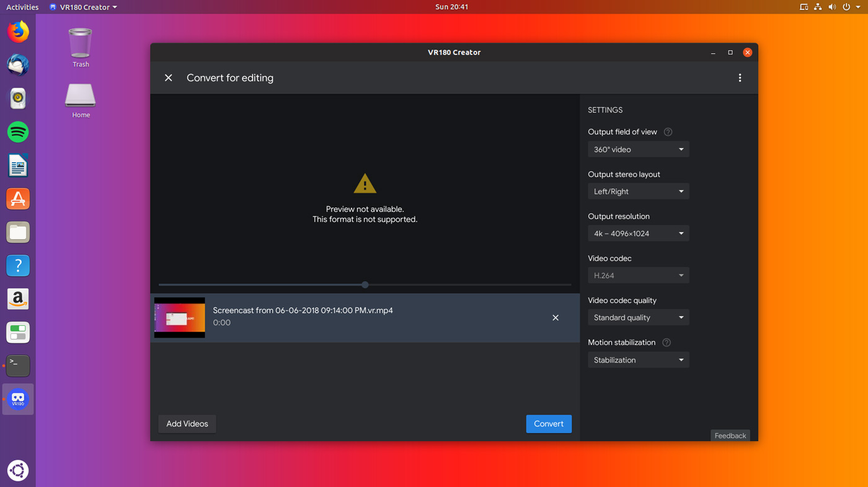
Task: Remove the Screencast video from list
Action: coord(556,318)
